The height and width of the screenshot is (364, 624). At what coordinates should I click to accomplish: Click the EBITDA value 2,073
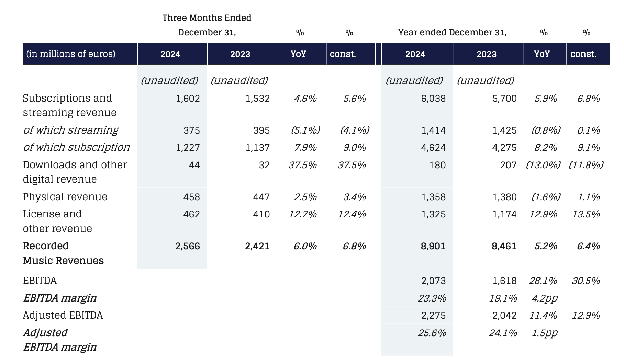pyautogui.click(x=433, y=281)
